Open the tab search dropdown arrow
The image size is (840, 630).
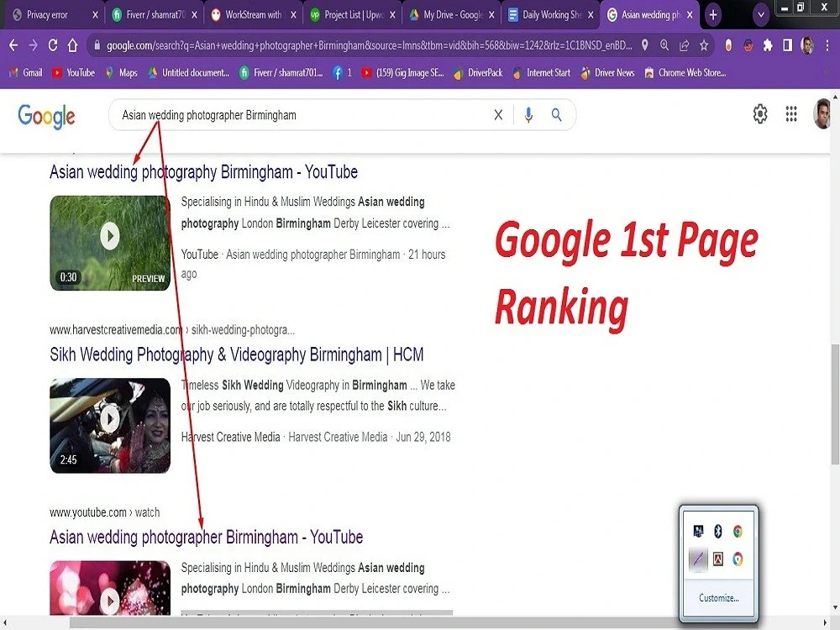761,15
